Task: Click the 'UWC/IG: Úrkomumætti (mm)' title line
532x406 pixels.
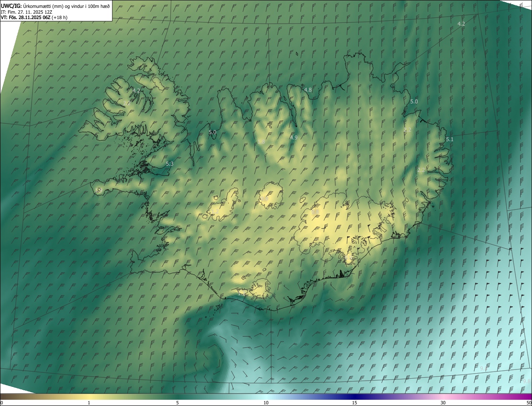Action: point(56,6)
